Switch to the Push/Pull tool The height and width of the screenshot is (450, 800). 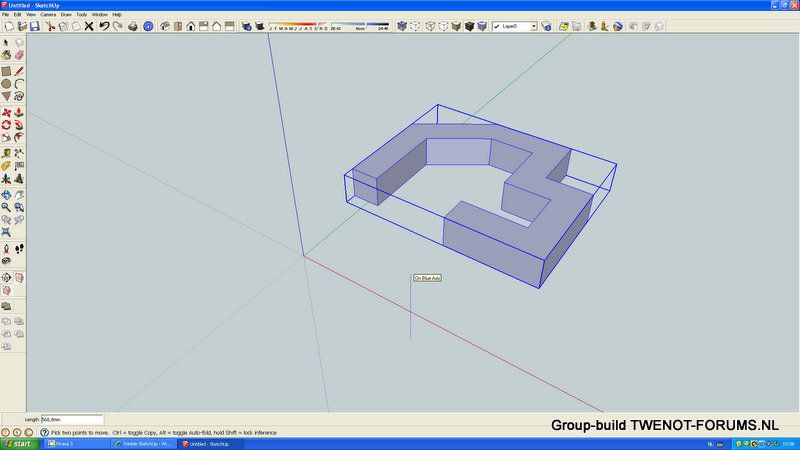19,112
